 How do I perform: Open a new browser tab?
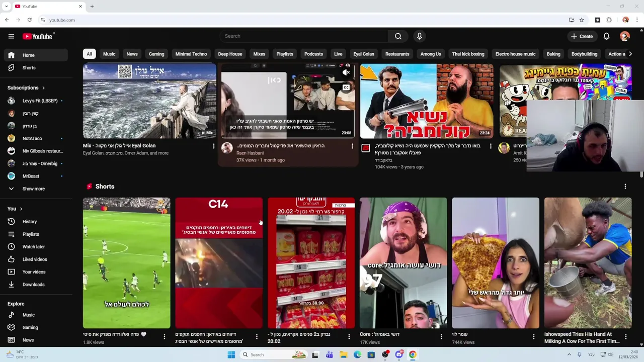[x=92, y=6]
